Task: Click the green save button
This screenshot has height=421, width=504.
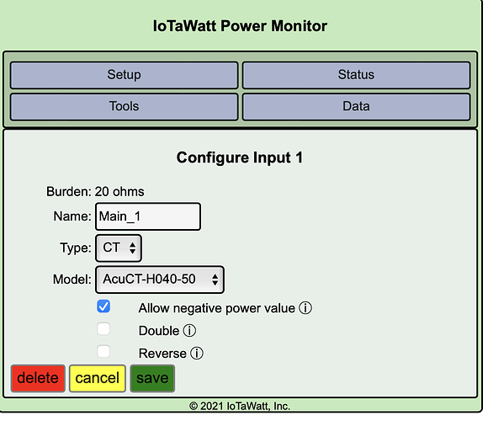Action: click(x=152, y=378)
